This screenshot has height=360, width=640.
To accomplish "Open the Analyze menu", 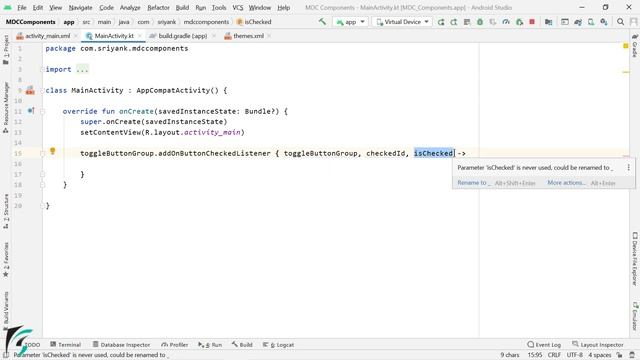I will click(130, 7).
